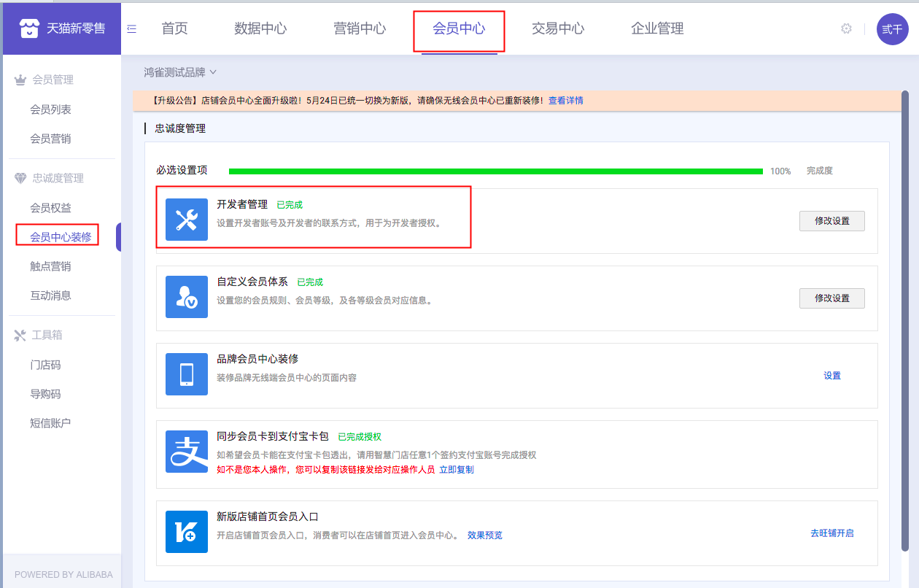Image resolution: width=919 pixels, height=588 pixels.
Task: Click the Alipay icon of 同步会员卡到支付宝卡包
Action: coord(187,452)
